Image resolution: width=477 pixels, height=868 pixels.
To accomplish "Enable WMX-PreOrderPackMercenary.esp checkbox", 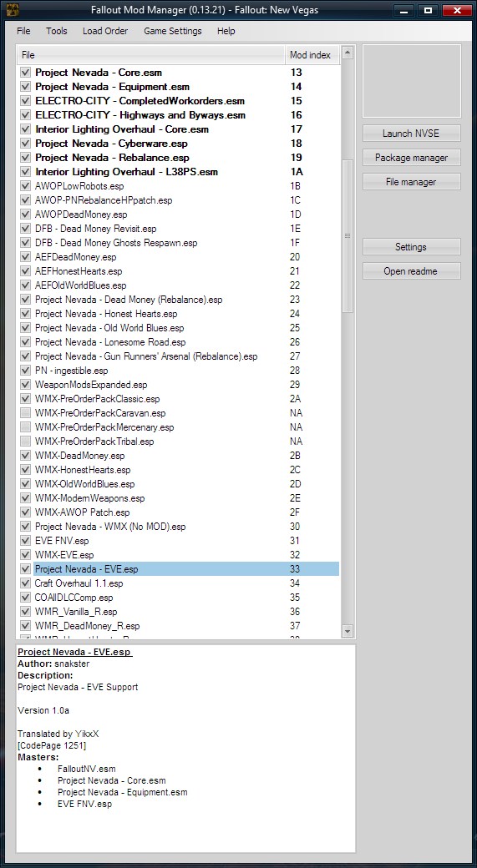I will (25, 427).
